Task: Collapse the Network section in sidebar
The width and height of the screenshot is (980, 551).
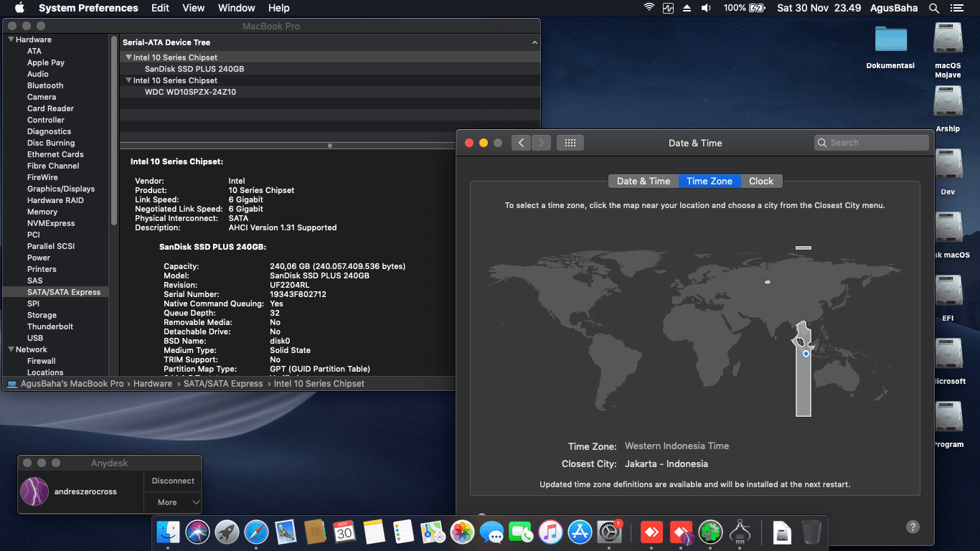Action: click(11, 349)
